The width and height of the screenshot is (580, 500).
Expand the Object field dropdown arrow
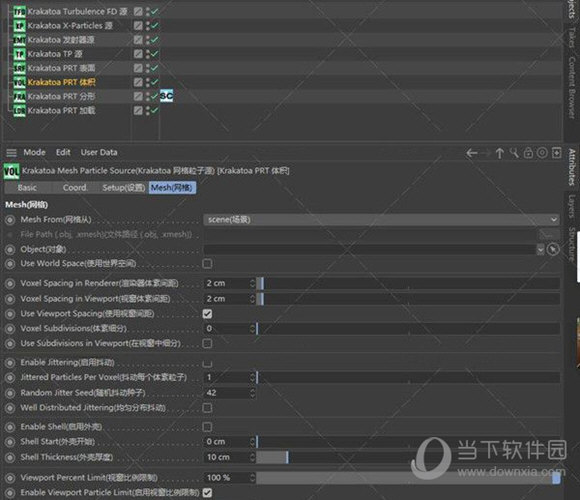pyautogui.click(x=540, y=250)
